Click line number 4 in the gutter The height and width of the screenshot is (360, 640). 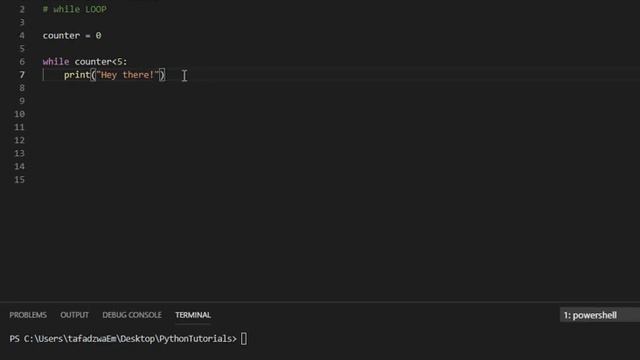22,36
